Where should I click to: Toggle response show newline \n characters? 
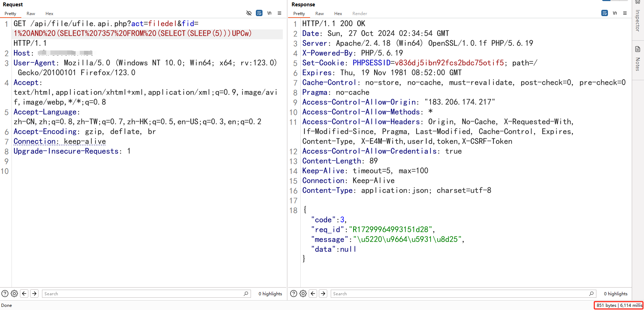[615, 13]
